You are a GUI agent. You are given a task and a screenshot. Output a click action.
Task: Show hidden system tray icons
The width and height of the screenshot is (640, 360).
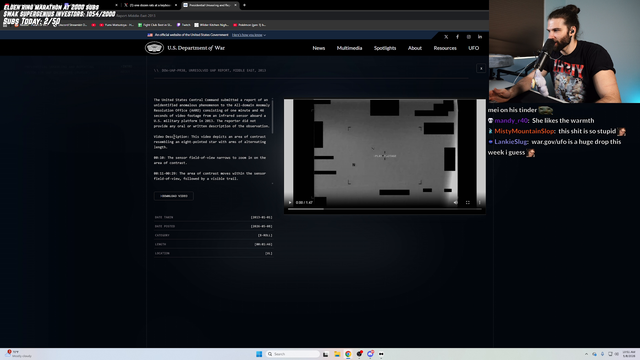pyautogui.click(x=586, y=354)
